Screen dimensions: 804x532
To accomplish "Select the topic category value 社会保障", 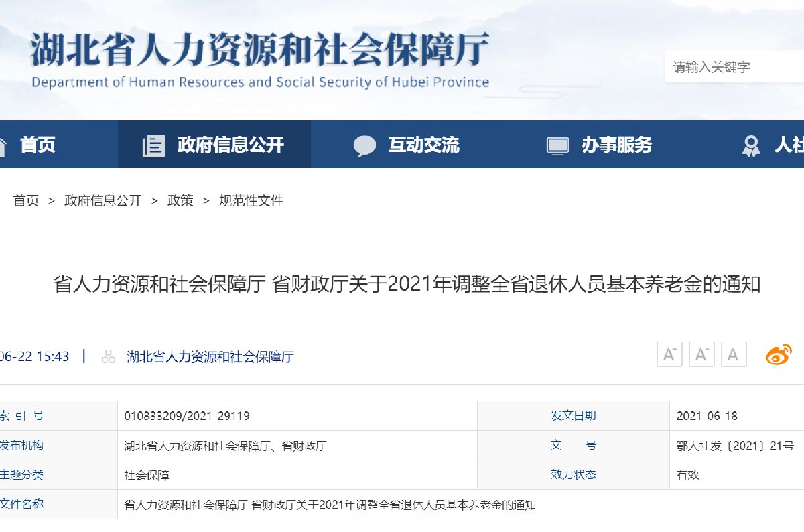I will point(147,475).
